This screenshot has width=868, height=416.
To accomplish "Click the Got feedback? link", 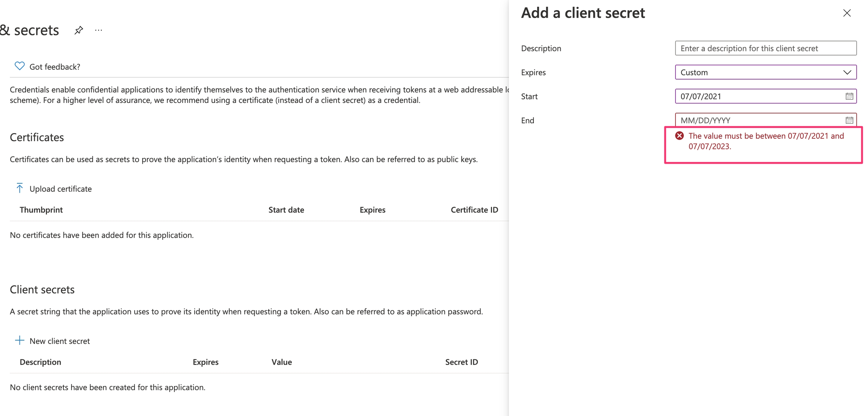I will [x=55, y=67].
